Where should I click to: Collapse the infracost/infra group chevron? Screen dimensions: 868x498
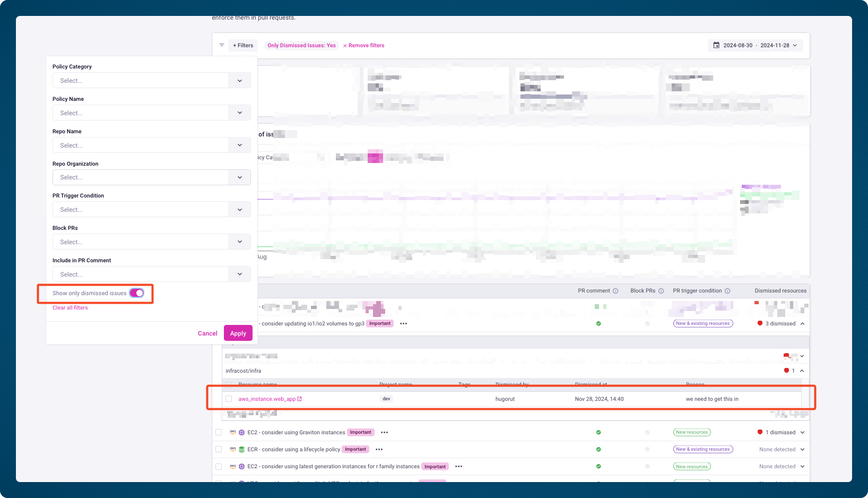[x=802, y=371]
